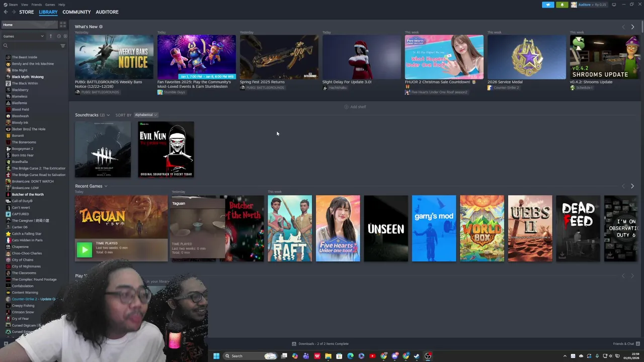The height and width of the screenshot is (362, 644).
Task: Open the WorldBox game tile
Action: click(x=482, y=228)
